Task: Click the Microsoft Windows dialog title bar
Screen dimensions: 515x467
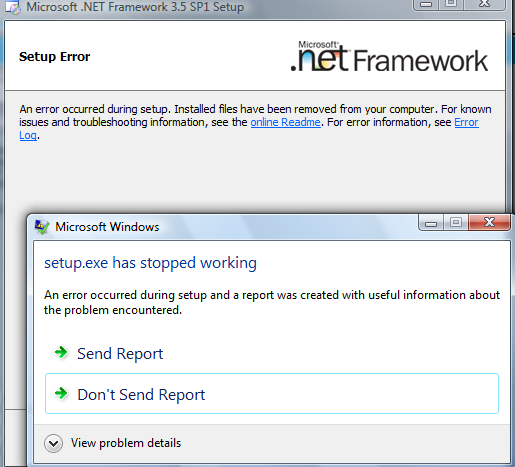Action: tap(233, 227)
